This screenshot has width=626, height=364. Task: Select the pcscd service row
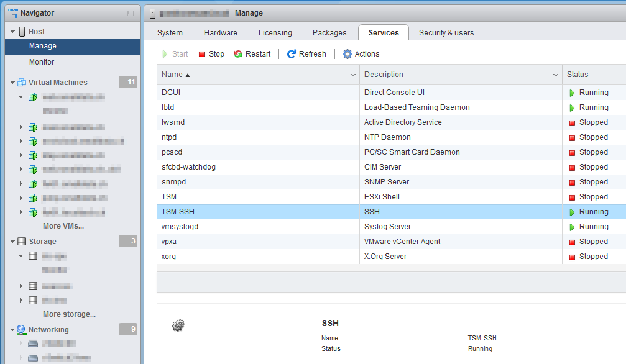(x=391, y=152)
